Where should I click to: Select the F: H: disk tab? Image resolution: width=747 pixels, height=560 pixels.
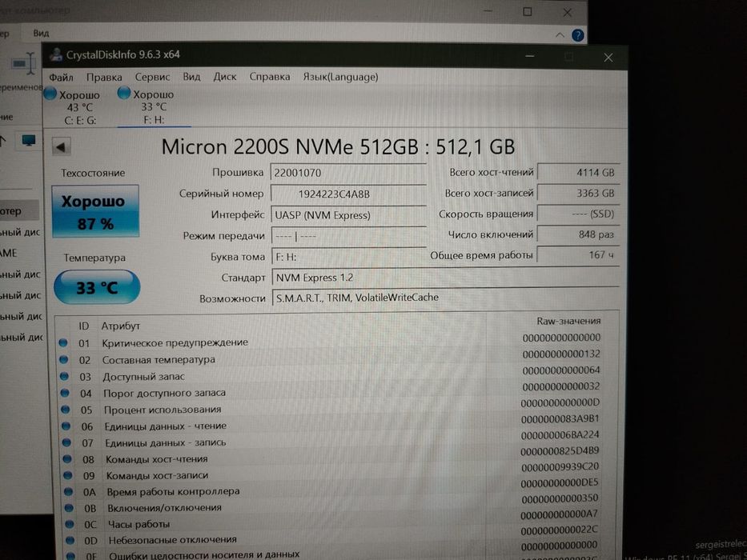pos(154,107)
